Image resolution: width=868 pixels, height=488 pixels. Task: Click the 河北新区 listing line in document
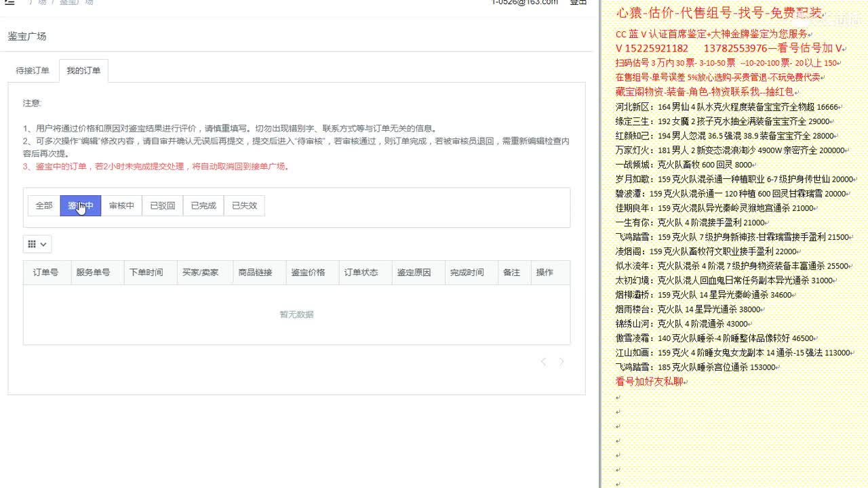pos(729,107)
